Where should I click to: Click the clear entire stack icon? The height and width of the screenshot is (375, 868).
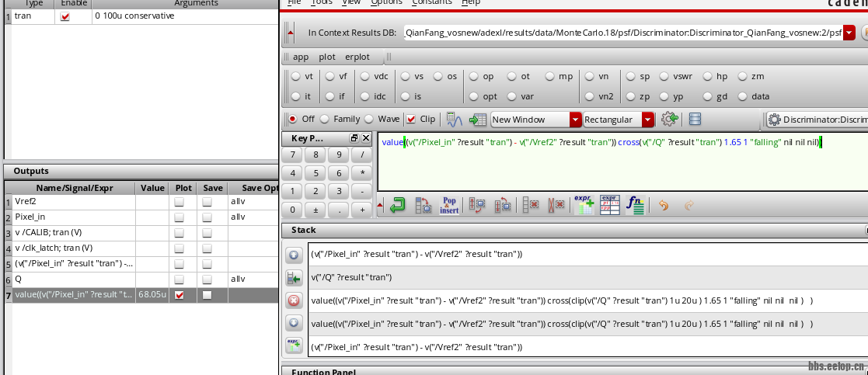pyautogui.click(x=556, y=205)
